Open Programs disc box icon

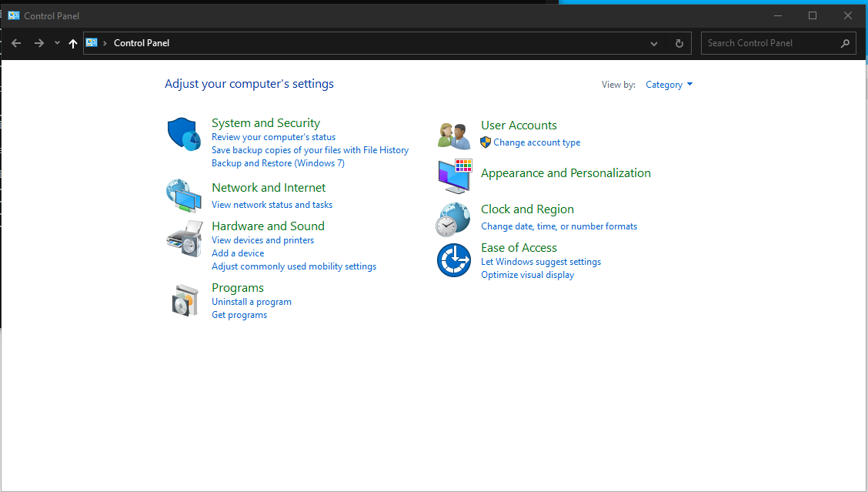[x=185, y=300]
